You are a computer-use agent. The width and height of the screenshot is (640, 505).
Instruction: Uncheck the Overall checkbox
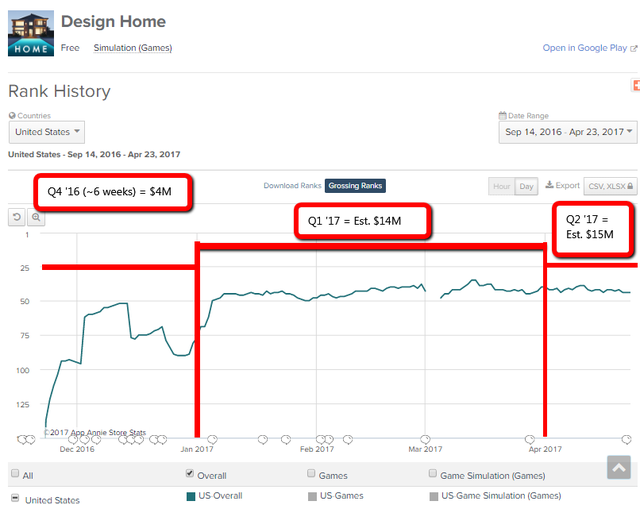click(x=189, y=473)
